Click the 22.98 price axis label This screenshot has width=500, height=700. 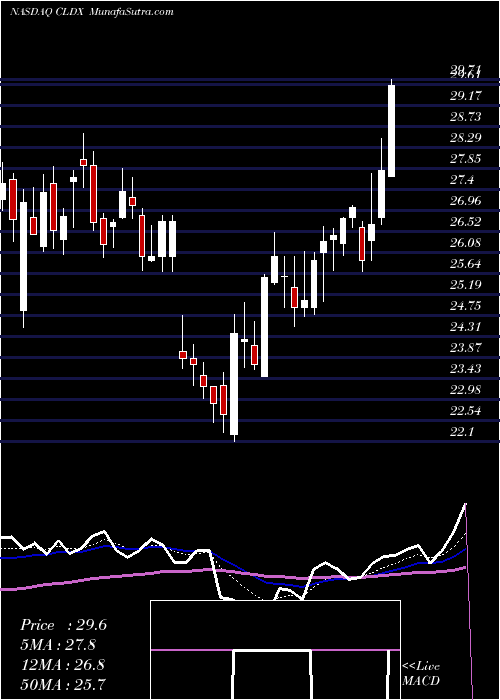coord(466,389)
